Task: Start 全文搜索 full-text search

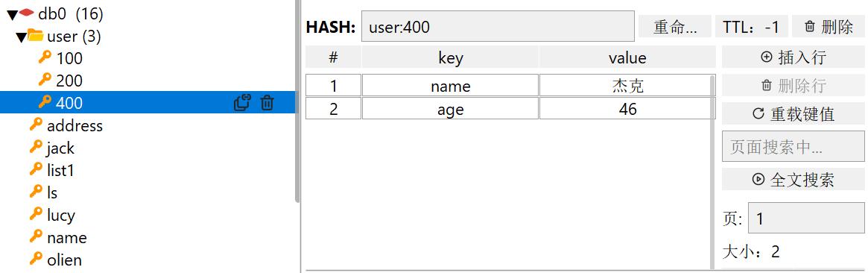Action: coord(793,180)
